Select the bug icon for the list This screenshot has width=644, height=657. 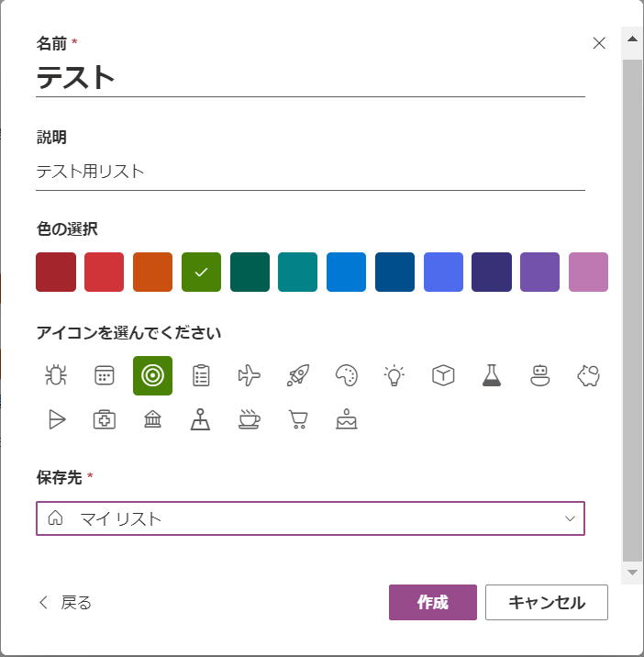[x=56, y=375]
